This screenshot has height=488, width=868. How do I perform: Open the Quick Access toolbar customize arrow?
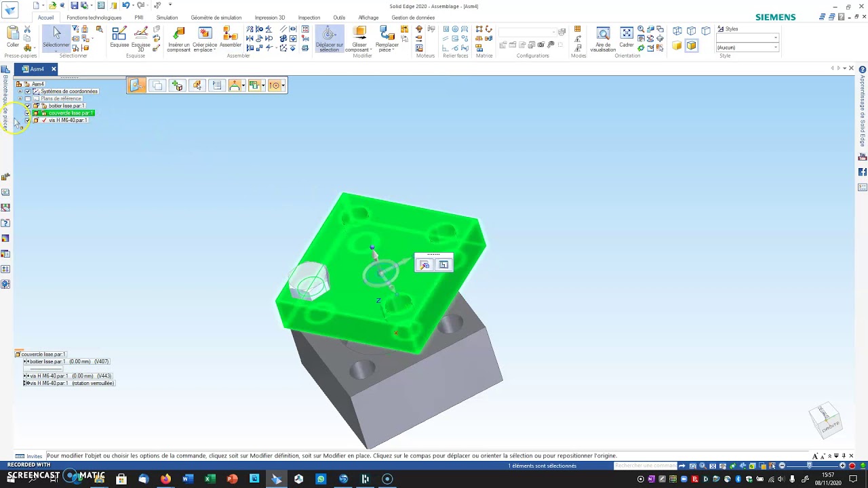[x=170, y=5]
